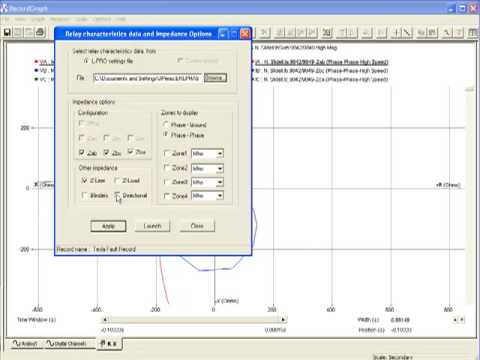This screenshot has width=480, height=360.
Task: Click the VB legend entry on the left
Action: pos(45,71)
